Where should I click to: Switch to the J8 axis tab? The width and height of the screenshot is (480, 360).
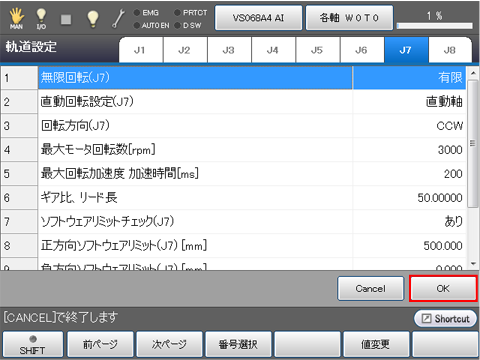coord(450,50)
